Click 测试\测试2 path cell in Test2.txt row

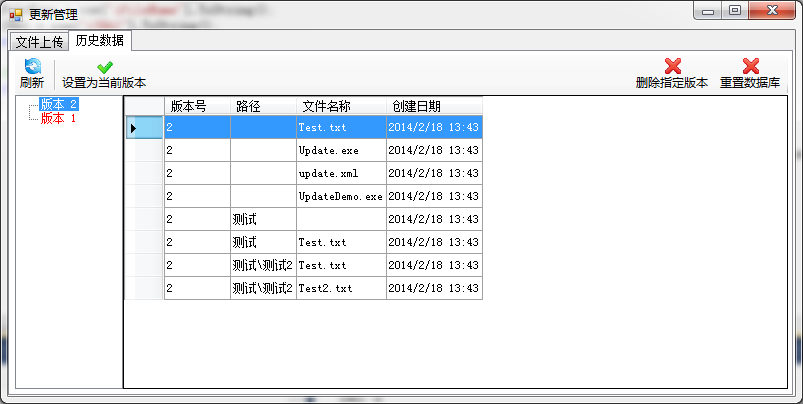point(263,288)
